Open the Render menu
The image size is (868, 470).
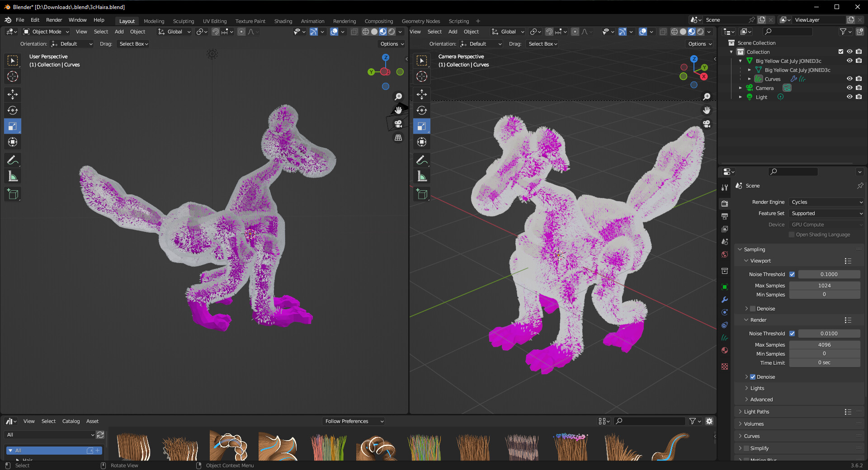[x=54, y=20]
